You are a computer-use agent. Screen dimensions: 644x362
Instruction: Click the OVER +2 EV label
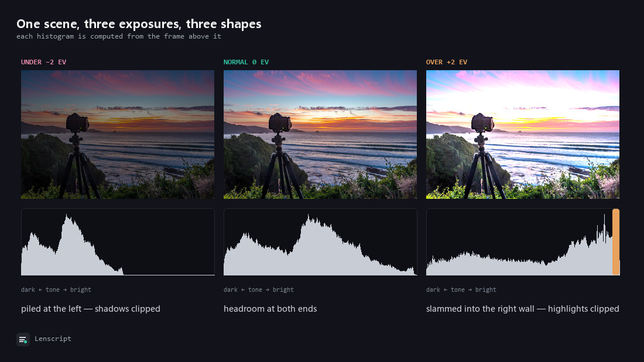click(447, 62)
